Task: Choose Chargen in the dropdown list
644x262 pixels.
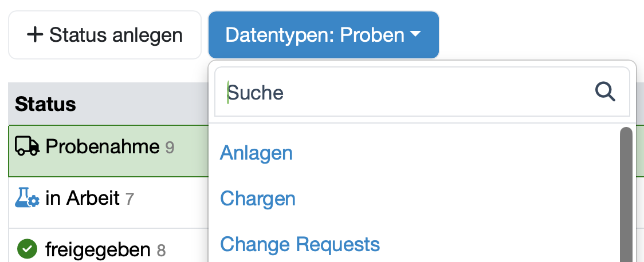Action: [x=258, y=199]
